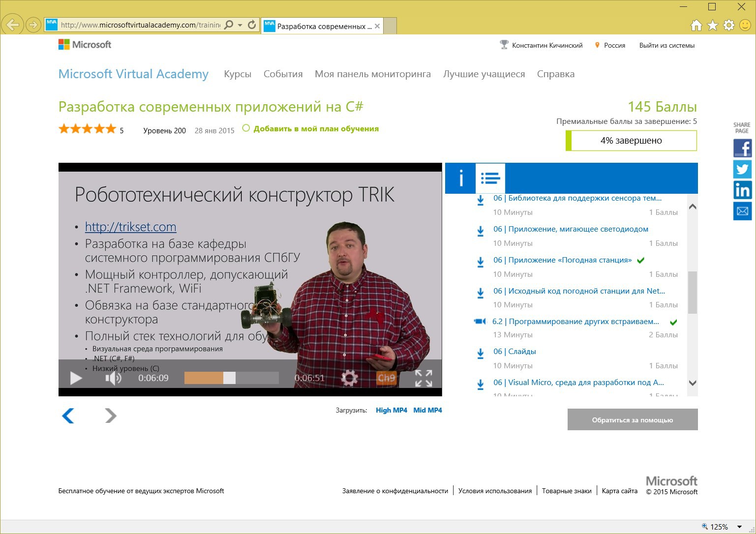Viewport: 756px width, 534px height.
Task: Open browser favorites star
Action: (712, 25)
